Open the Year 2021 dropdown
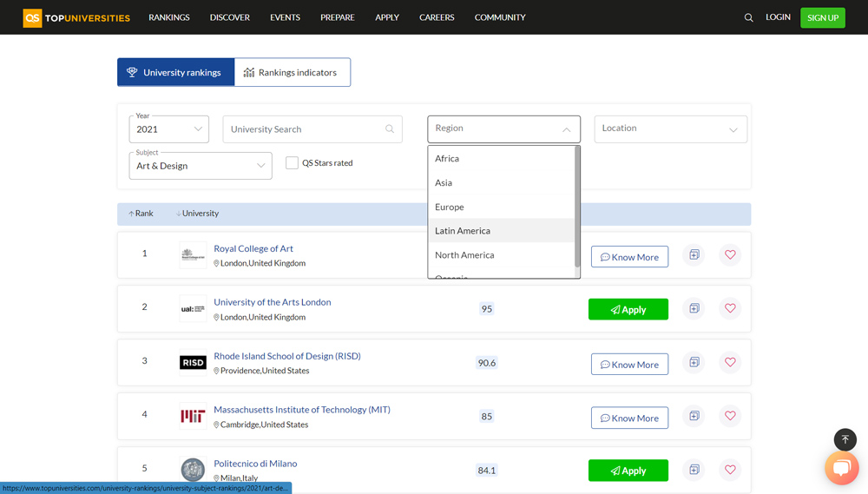The image size is (868, 494). pyautogui.click(x=169, y=129)
